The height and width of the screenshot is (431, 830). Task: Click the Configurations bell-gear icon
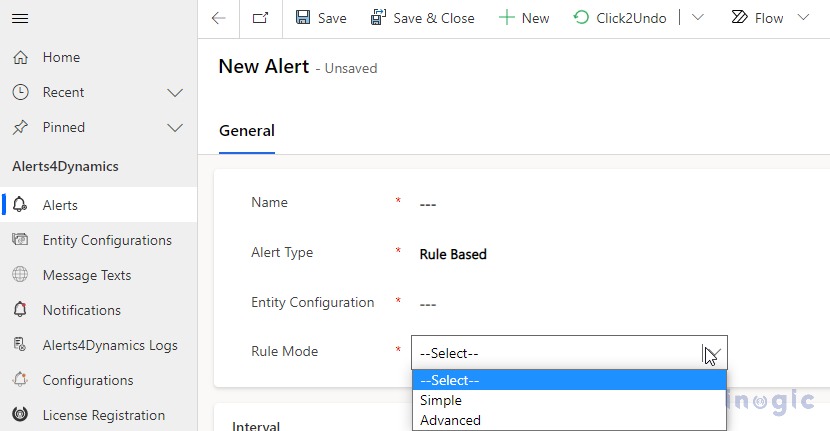point(20,379)
